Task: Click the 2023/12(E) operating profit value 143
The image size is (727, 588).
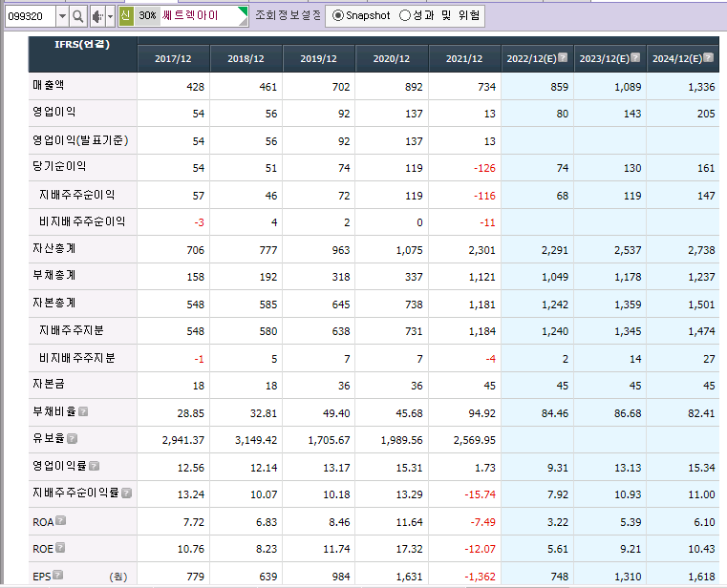Action: click(632, 114)
